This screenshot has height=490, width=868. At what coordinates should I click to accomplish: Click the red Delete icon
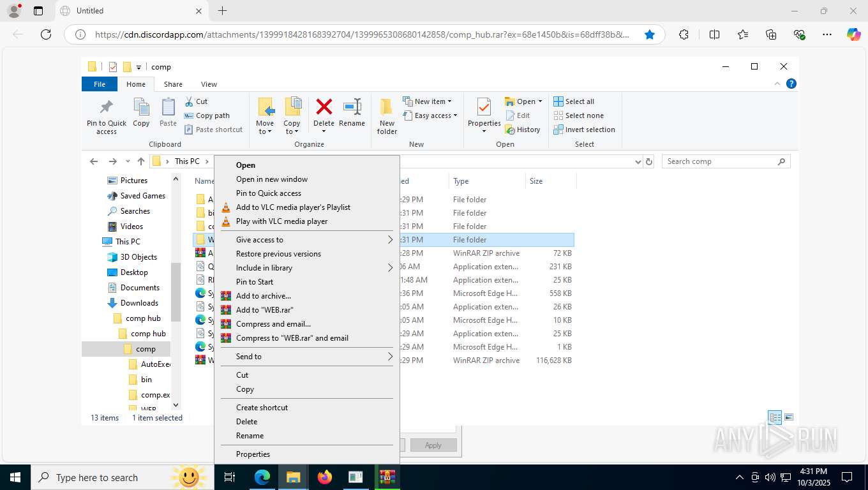pyautogui.click(x=324, y=107)
